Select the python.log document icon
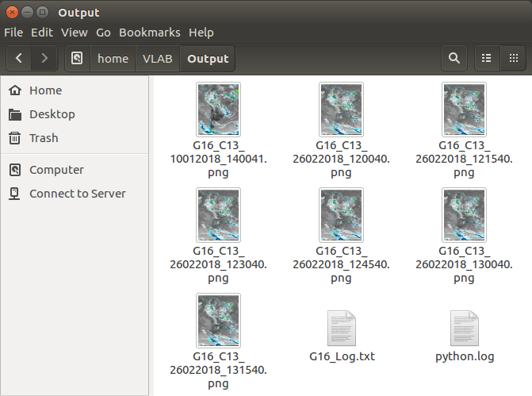Image resolution: width=532 pixels, height=396 pixels. click(465, 328)
